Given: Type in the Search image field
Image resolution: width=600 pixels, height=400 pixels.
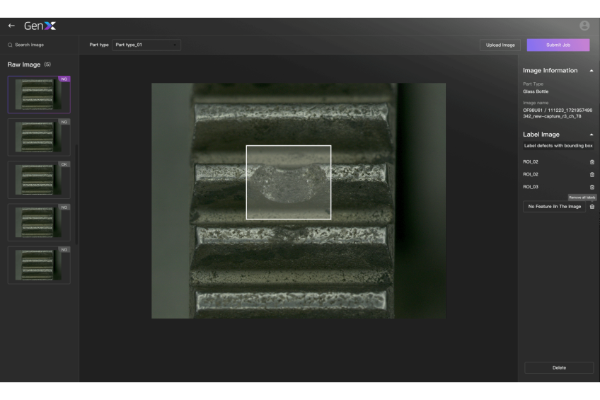Looking at the screenshot, I should point(40,45).
